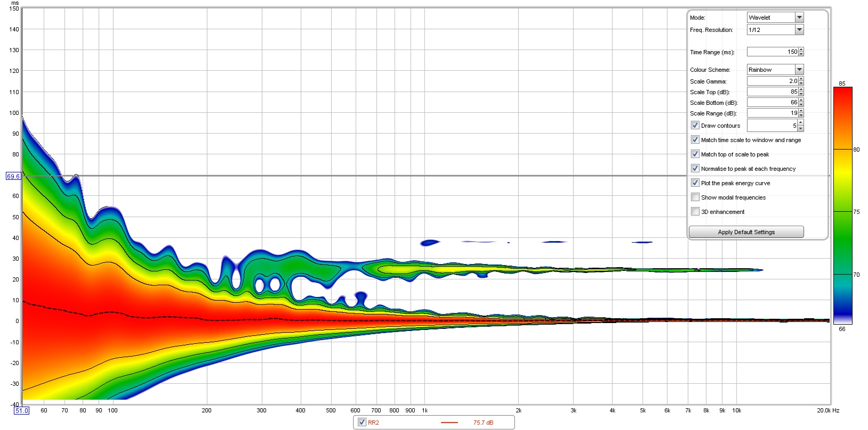The image size is (868, 430).
Task: Click the 75.7 dB legend value
Action: [x=484, y=423]
